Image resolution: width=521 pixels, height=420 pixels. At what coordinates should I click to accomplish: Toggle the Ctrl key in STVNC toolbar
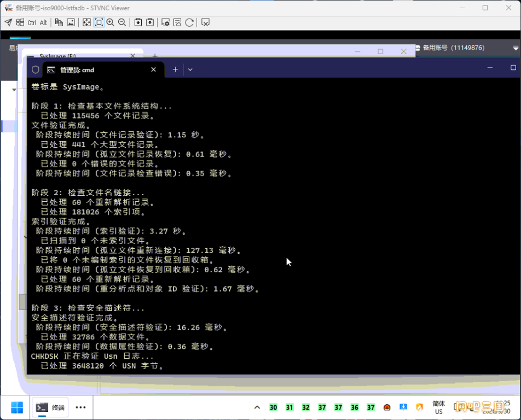(x=32, y=22)
